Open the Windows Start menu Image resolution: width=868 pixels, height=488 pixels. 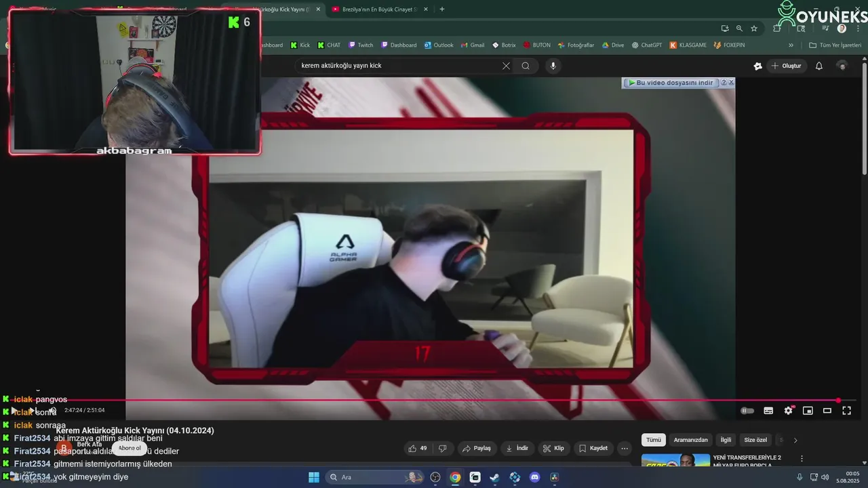[314, 477]
